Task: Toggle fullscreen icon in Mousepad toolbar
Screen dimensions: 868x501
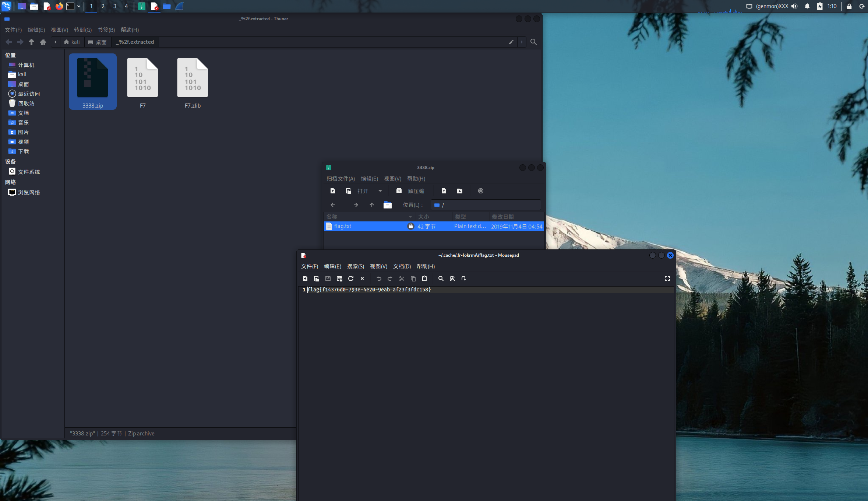Action: (x=667, y=278)
